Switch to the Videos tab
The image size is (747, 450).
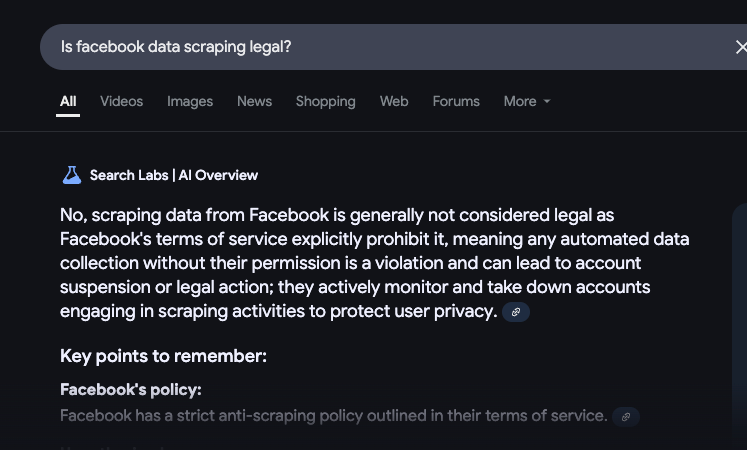tap(121, 101)
